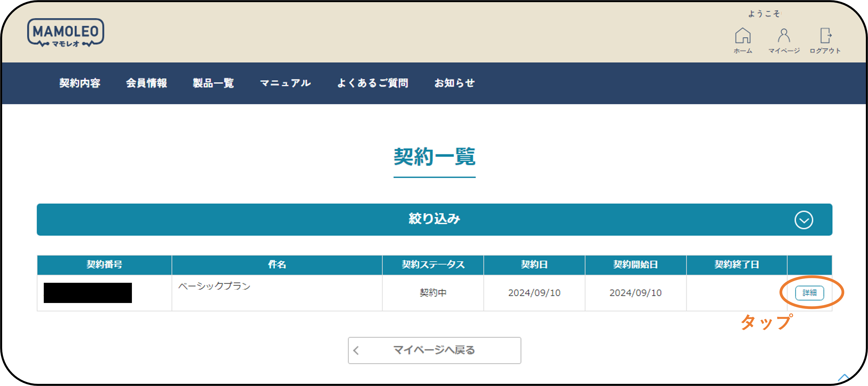Click the ログアウト logout icon
This screenshot has width=868, height=386.
825,40
